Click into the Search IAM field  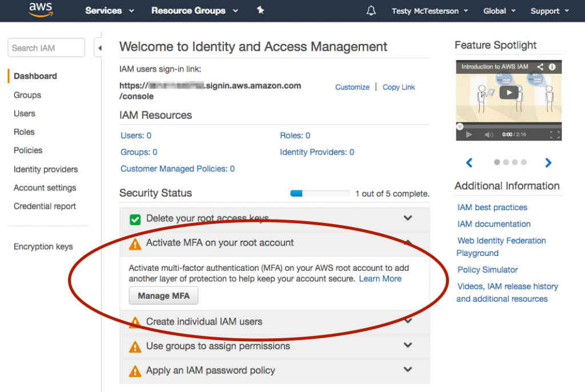(46, 48)
